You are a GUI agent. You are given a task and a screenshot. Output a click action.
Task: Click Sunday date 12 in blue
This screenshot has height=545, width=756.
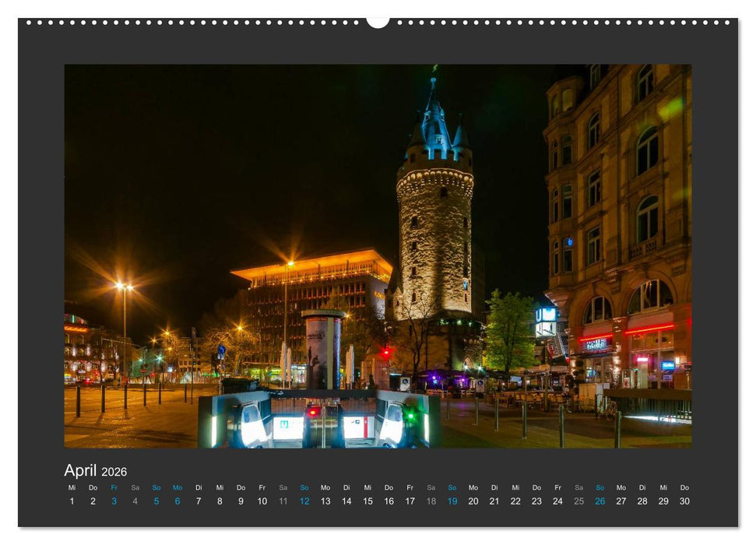[304, 501]
